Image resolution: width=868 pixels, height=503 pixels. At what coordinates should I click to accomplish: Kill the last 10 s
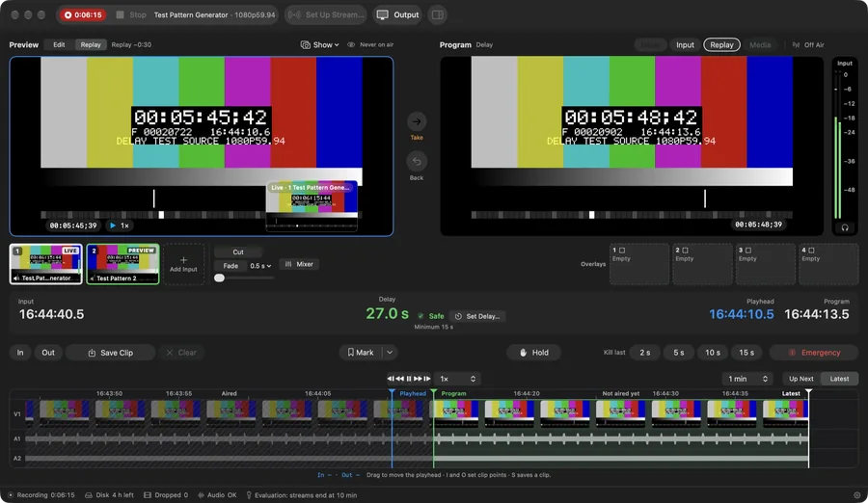[713, 353]
